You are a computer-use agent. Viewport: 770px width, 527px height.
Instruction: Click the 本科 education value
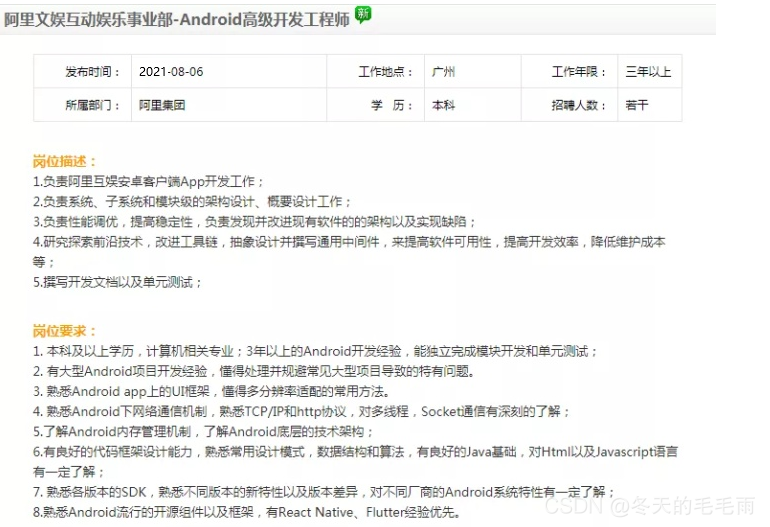pyautogui.click(x=443, y=105)
